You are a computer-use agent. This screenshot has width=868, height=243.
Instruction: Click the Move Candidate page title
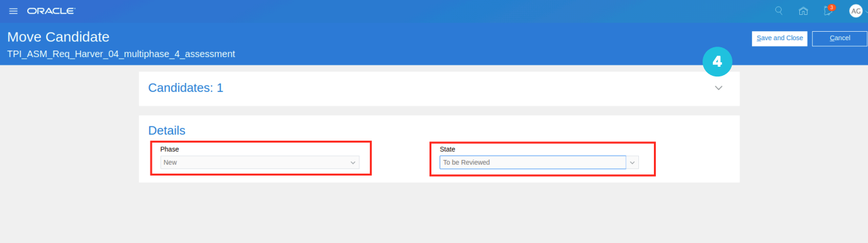click(58, 37)
